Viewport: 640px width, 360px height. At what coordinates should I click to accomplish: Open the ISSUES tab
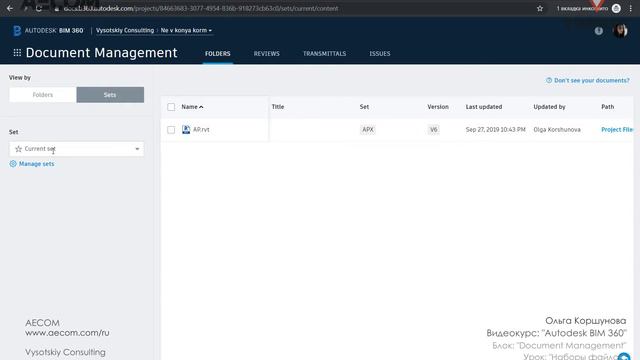380,53
